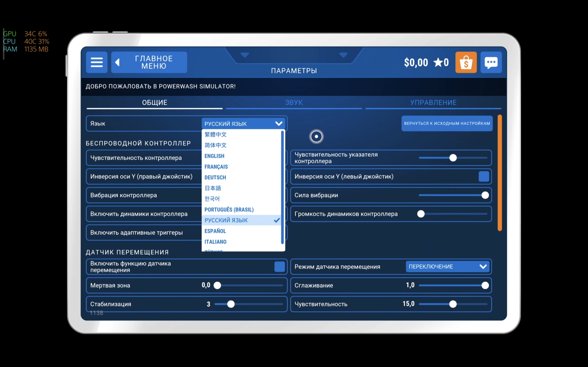Click the Сила вибрации slider handle
Screen dimensions: 588x367
coord(485,195)
